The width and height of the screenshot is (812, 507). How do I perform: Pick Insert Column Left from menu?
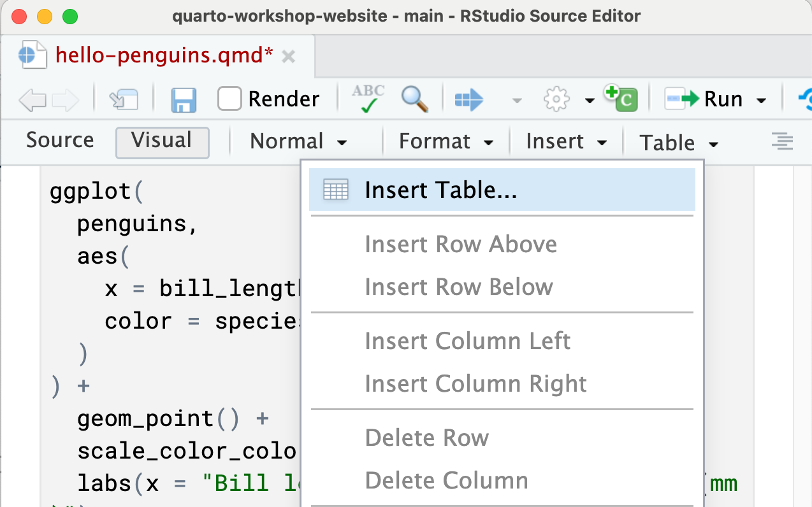(502, 341)
